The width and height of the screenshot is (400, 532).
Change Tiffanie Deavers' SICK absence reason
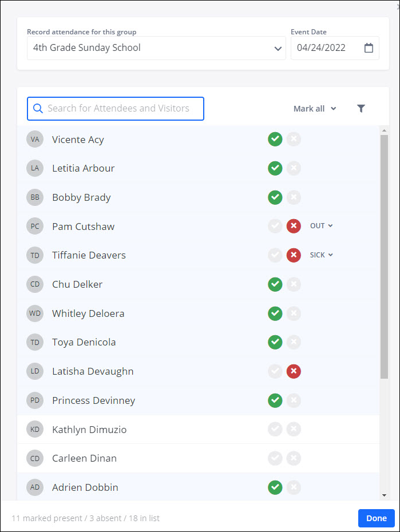[321, 255]
